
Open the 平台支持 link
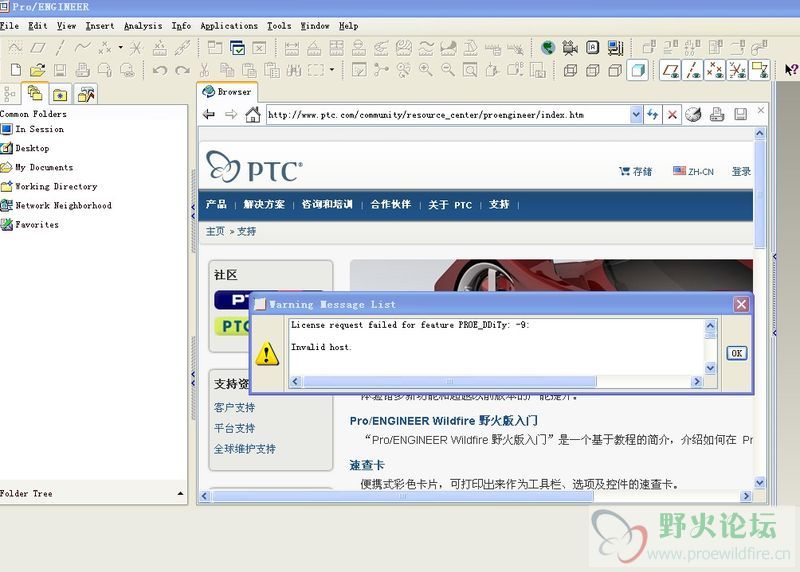234,428
